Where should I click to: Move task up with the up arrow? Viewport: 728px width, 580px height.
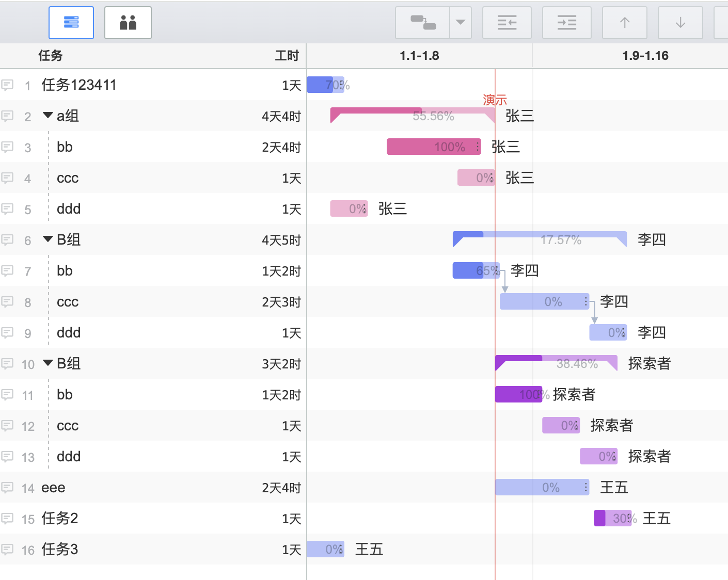click(625, 23)
